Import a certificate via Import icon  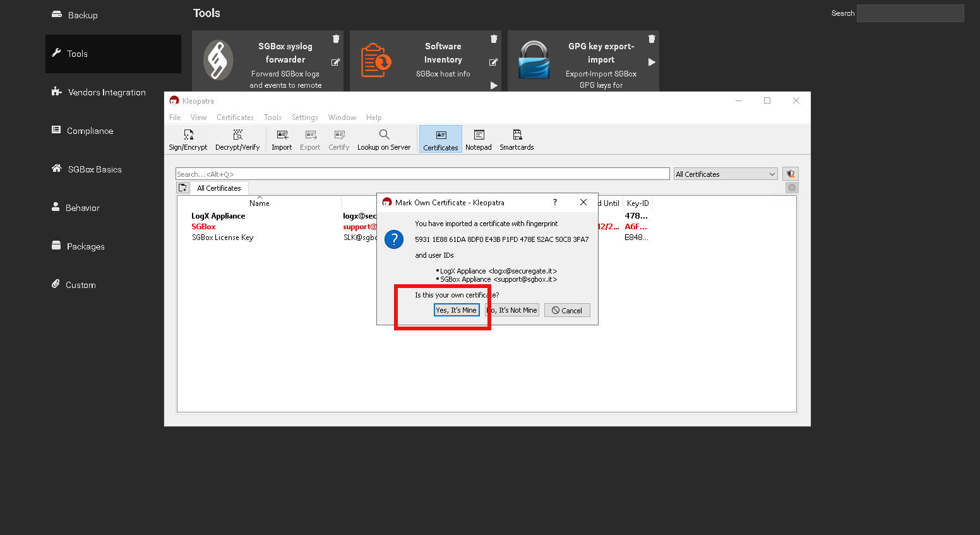coord(282,140)
